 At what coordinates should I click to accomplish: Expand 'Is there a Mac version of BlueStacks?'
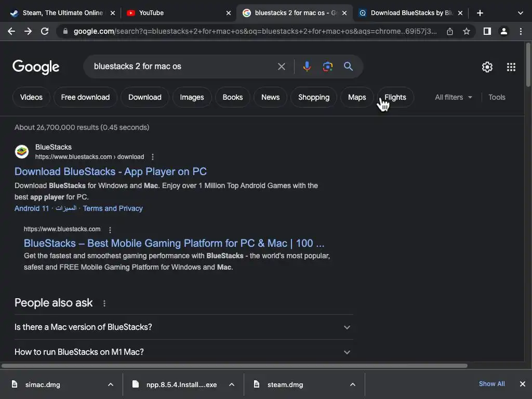[183, 327]
